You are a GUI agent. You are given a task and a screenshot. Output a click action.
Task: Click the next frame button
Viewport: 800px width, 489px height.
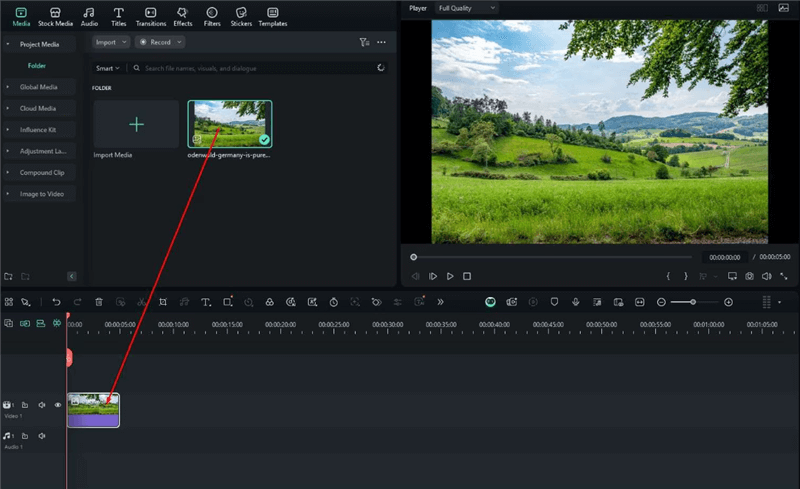point(433,276)
